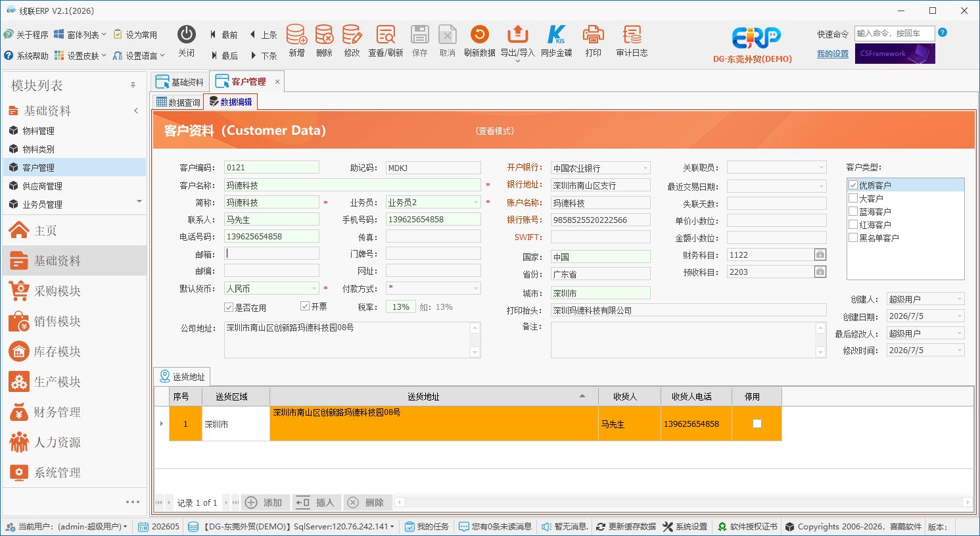
Task: Open the 主页 home module icon
Action: point(19,230)
